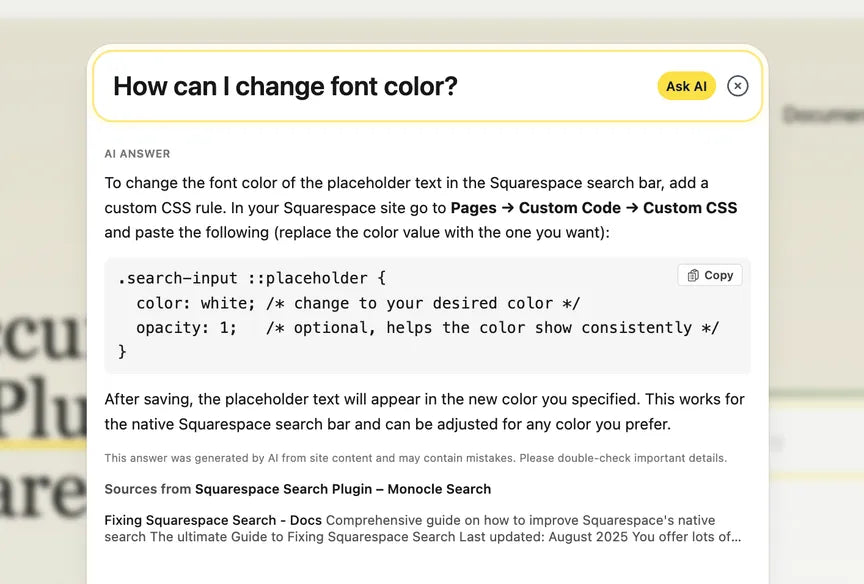
Task: Click 'Squarespace Search Plugin – Monocle Search' source title
Action: pos(343,489)
